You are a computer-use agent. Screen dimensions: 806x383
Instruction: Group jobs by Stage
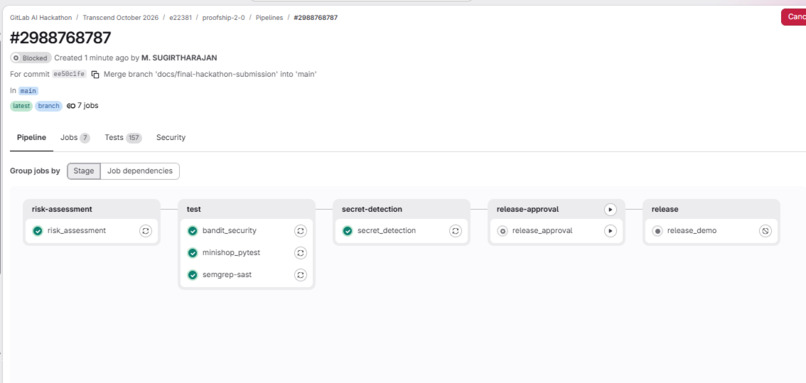[x=84, y=171]
